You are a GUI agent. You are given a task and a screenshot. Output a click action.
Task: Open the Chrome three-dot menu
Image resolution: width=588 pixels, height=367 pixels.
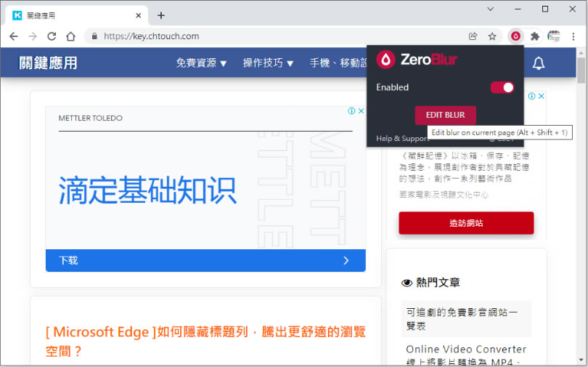(573, 36)
